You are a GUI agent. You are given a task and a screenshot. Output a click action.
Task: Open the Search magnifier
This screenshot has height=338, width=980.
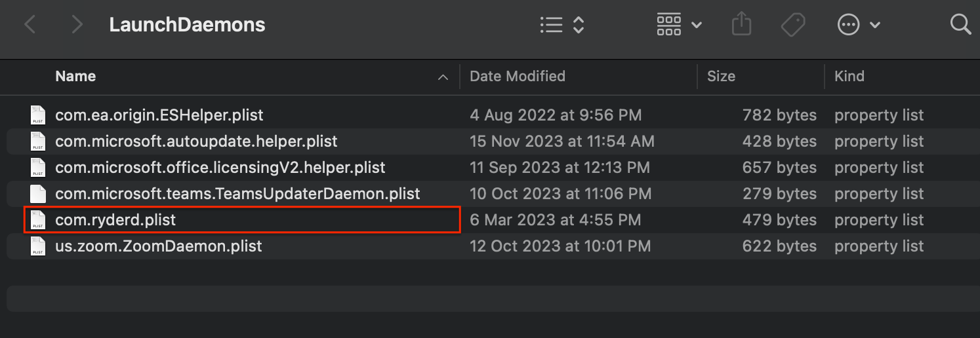960,25
